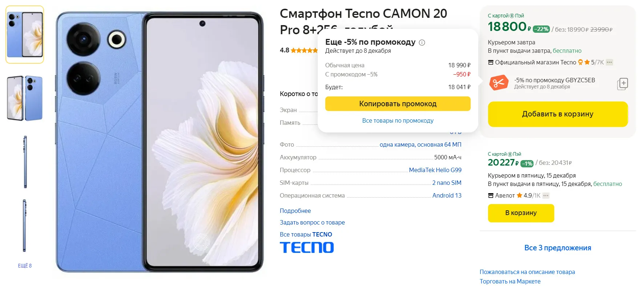Image resolution: width=644 pixels, height=294 pixels.
Task: Click the TECNO brand logo
Action: point(307,247)
